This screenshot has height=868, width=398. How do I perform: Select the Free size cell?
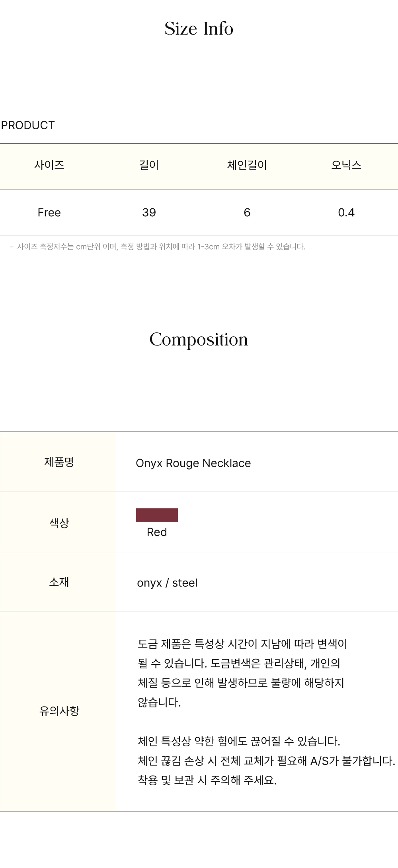[49, 213]
